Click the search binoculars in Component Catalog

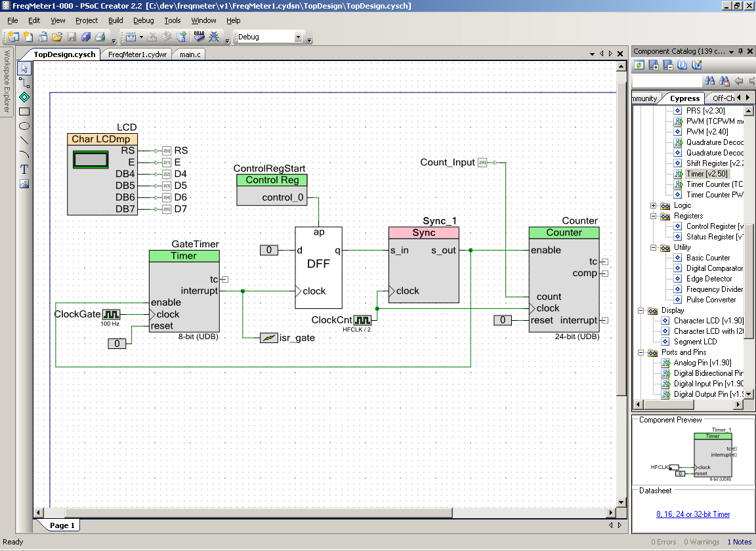(711, 81)
